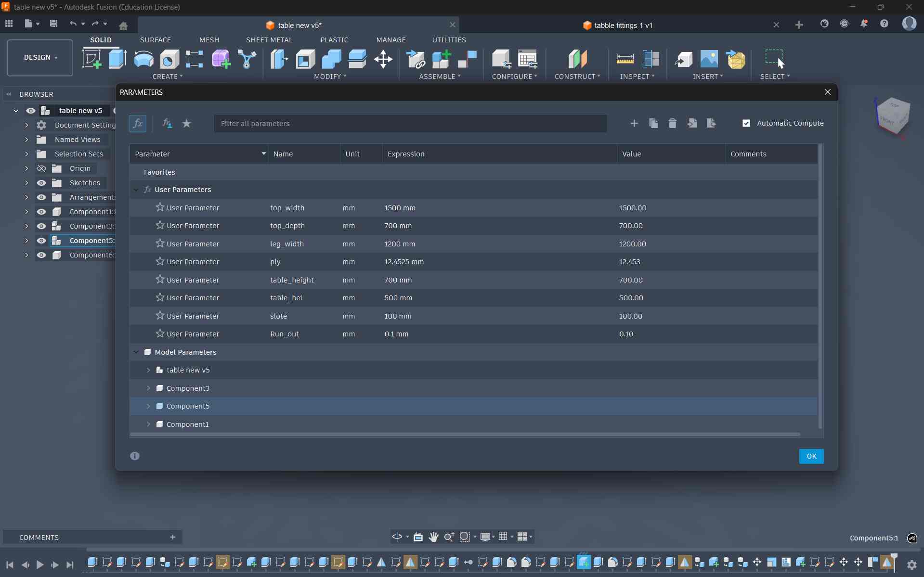Select the Combine tool icon
This screenshot has width=924, height=577.
[331, 59]
